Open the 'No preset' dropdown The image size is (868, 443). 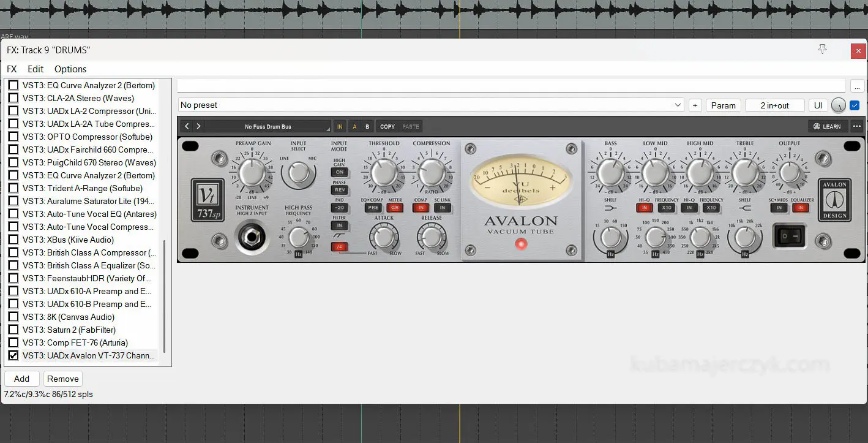(431, 105)
